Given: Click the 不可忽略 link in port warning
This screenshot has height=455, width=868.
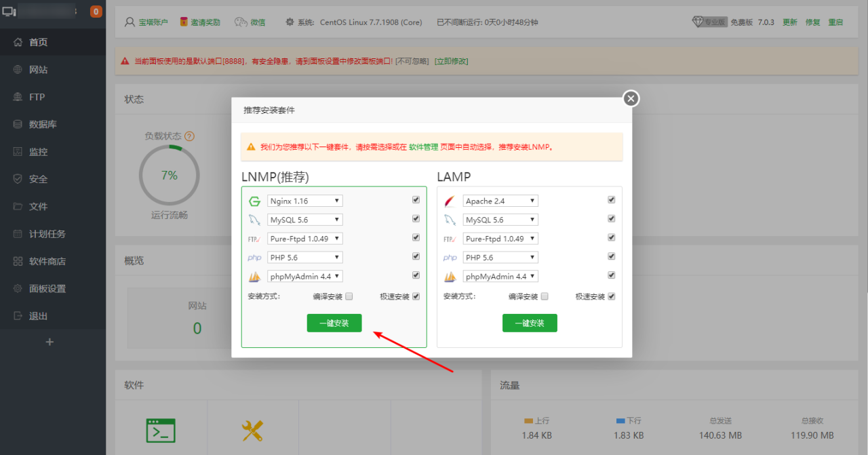Looking at the screenshot, I should point(412,61).
